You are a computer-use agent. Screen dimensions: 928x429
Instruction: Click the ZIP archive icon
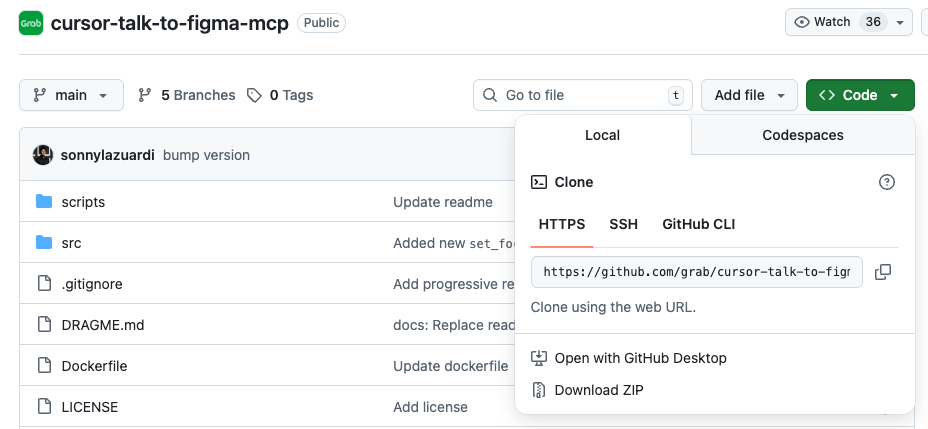click(539, 390)
